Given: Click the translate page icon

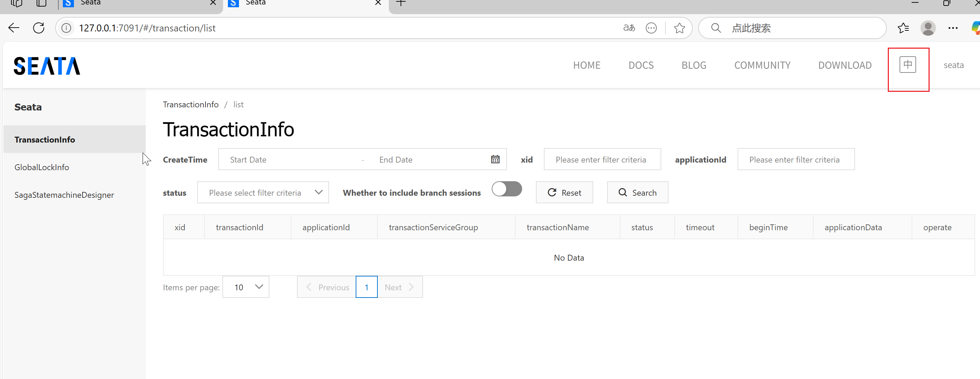Looking at the screenshot, I should 629,28.
